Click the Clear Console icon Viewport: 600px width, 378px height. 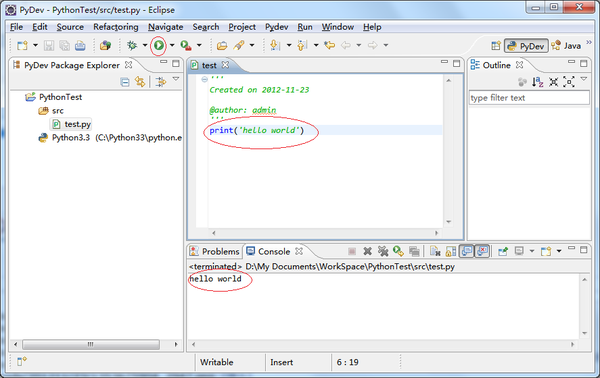435,251
